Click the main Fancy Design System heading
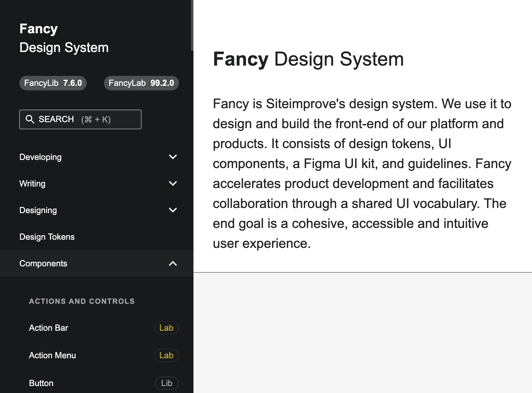 [x=308, y=59]
